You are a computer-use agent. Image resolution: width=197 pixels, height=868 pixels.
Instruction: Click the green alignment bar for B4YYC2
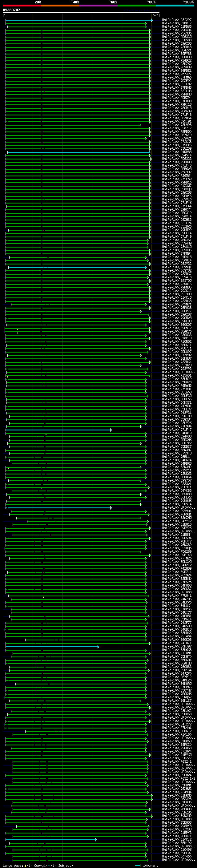[87, 521]
